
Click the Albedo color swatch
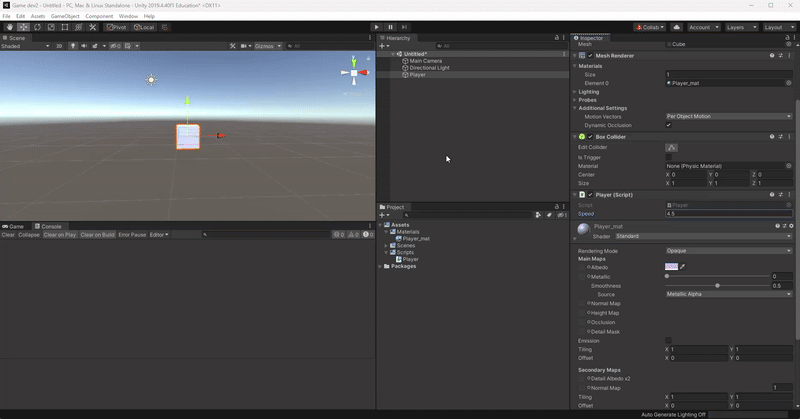(x=671, y=266)
